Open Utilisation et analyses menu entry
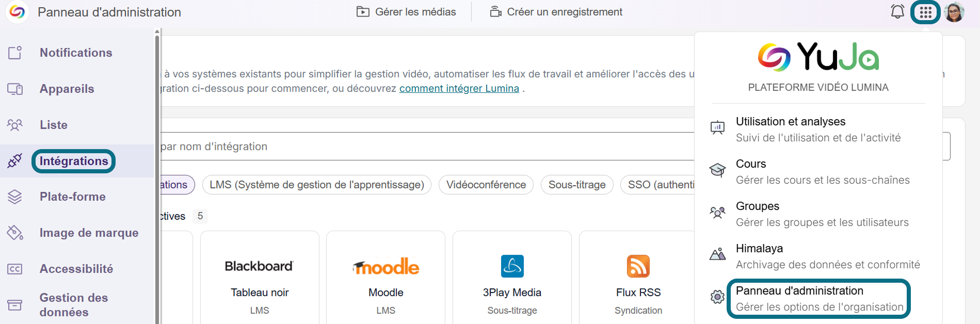This screenshot has height=324, width=980. click(x=818, y=129)
